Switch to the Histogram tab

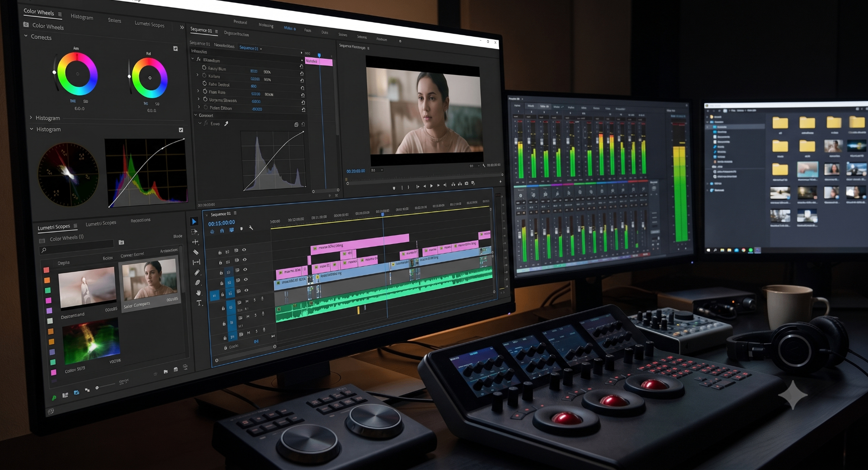(82, 17)
